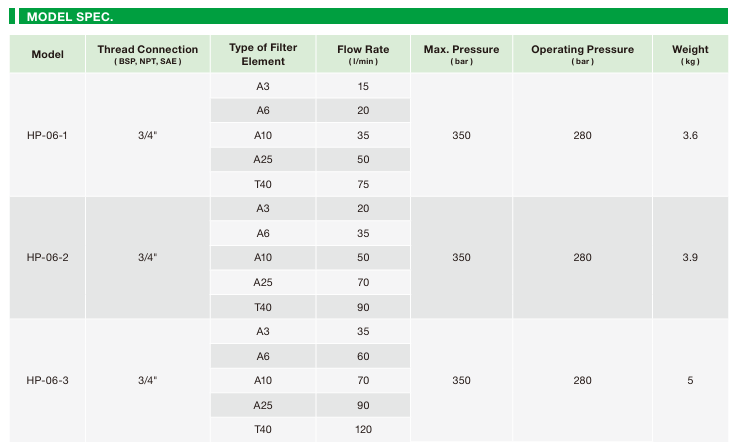The image size is (739, 448).
Task: Select flow rate 60 for A6 element
Action: coord(363,356)
